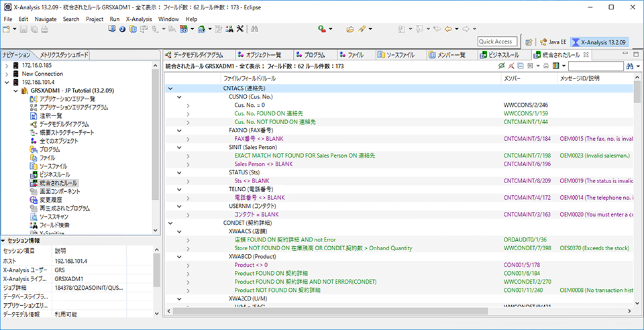Open dropdown beside the find binoculars icon
Image resolution: width=644 pixels, height=330 pixels.
[638, 66]
